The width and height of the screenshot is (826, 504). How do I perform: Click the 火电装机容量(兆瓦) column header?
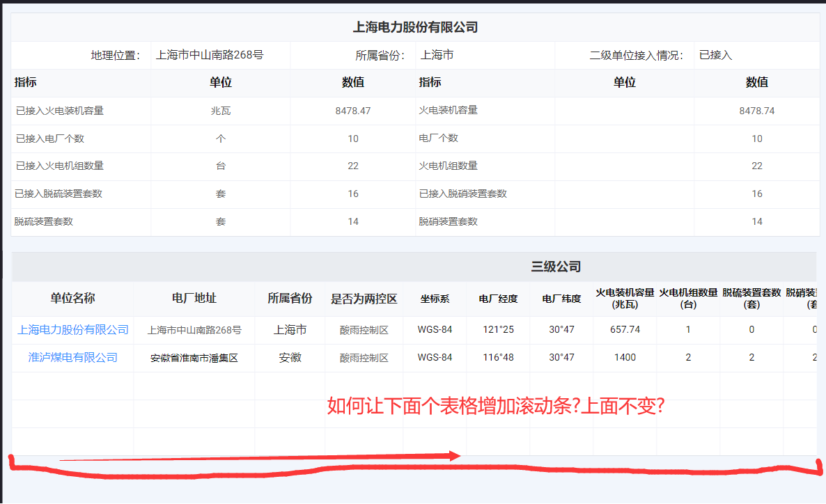(x=625, y=299)
